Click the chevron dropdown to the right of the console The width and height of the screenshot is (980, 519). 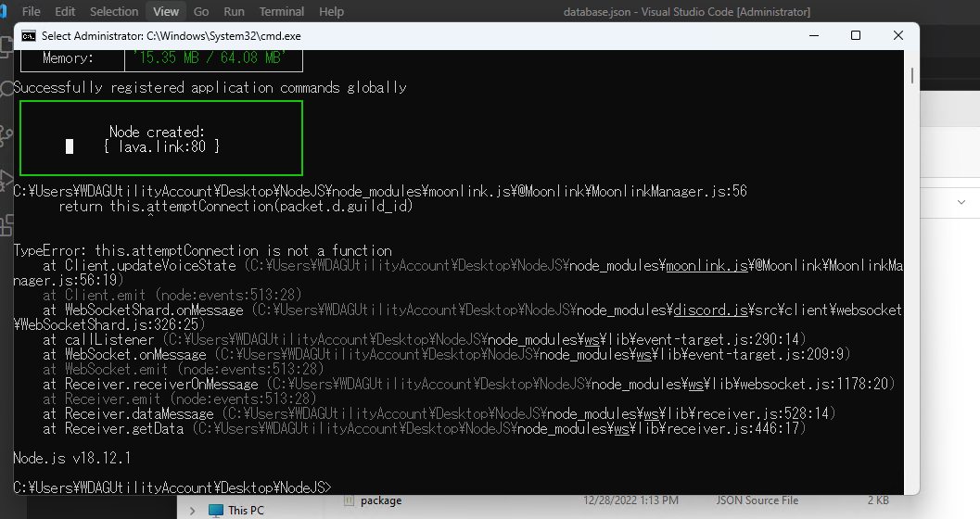pyautogui.click(x=961, y=202)
